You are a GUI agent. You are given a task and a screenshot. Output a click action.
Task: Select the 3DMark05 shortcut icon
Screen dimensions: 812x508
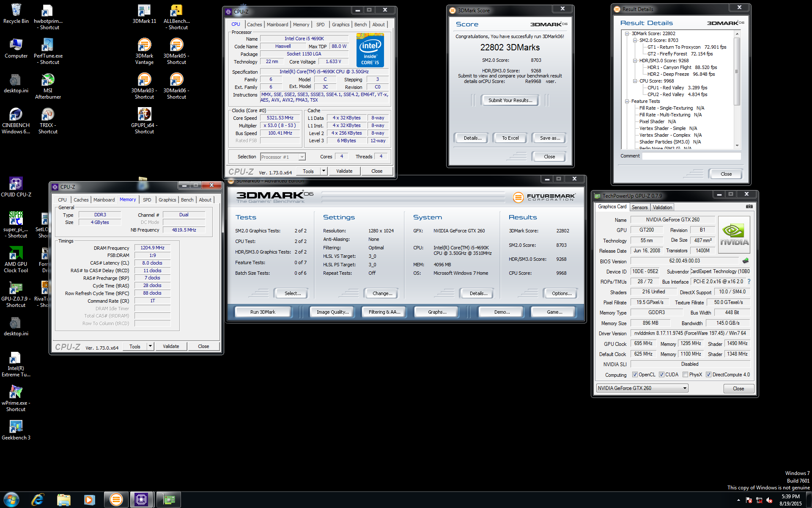pos(176,52)
